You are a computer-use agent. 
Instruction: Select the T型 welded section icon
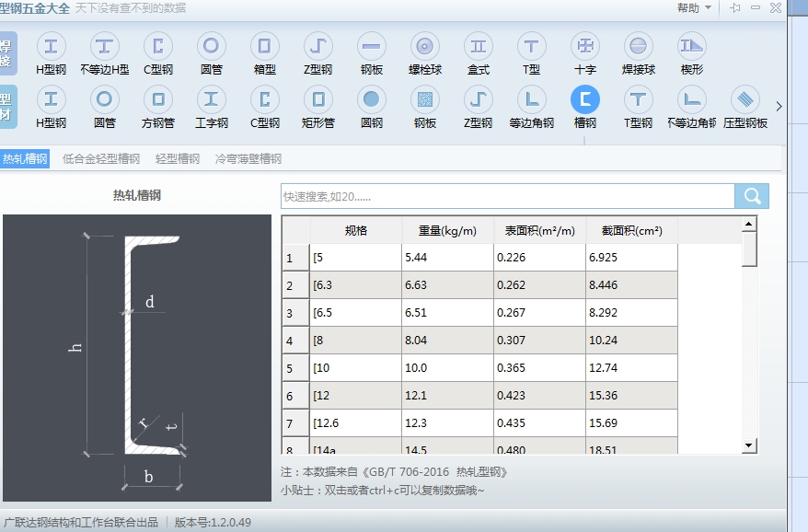[531, 47]
